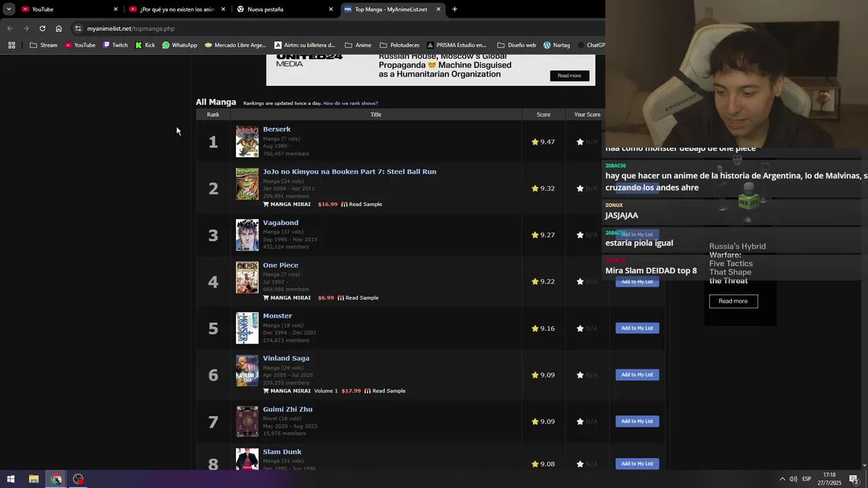The width and height of the screenshot is (868, 488).
Task: Open the YouTube bookmark
Action: pos(80,45)
